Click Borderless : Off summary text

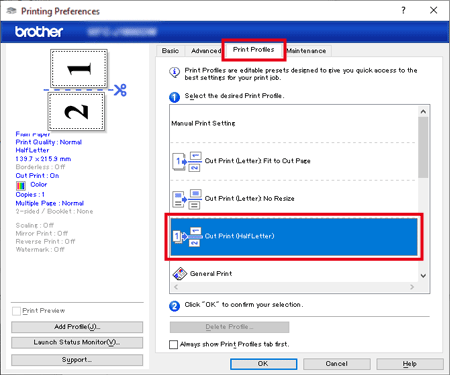40,167
